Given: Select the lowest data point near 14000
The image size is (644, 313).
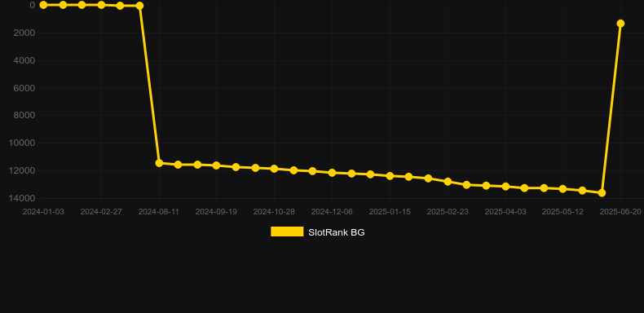Looking at the screenshot, I should [x=602, y=192].
